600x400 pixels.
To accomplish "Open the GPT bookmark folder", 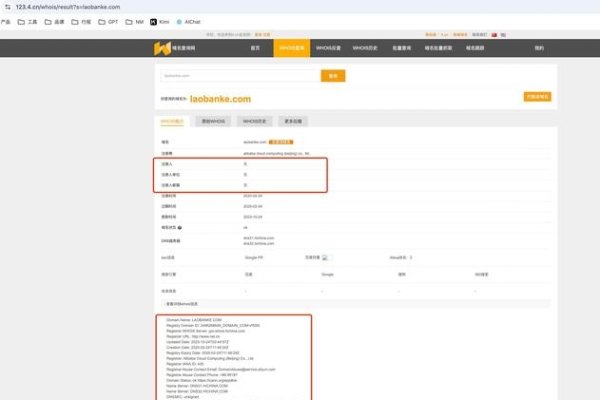I will click(110, 20).
